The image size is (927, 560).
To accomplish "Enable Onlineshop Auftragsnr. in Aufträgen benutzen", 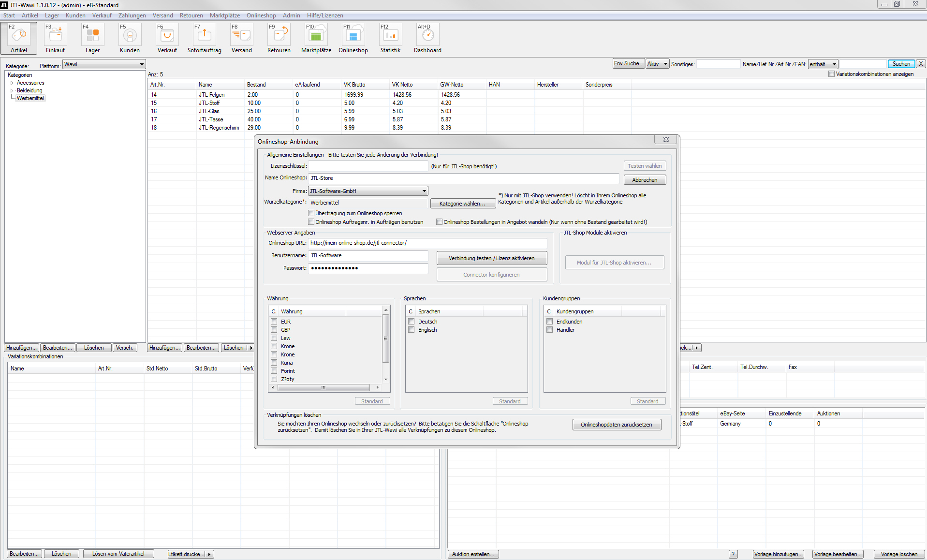I will 311,222.
